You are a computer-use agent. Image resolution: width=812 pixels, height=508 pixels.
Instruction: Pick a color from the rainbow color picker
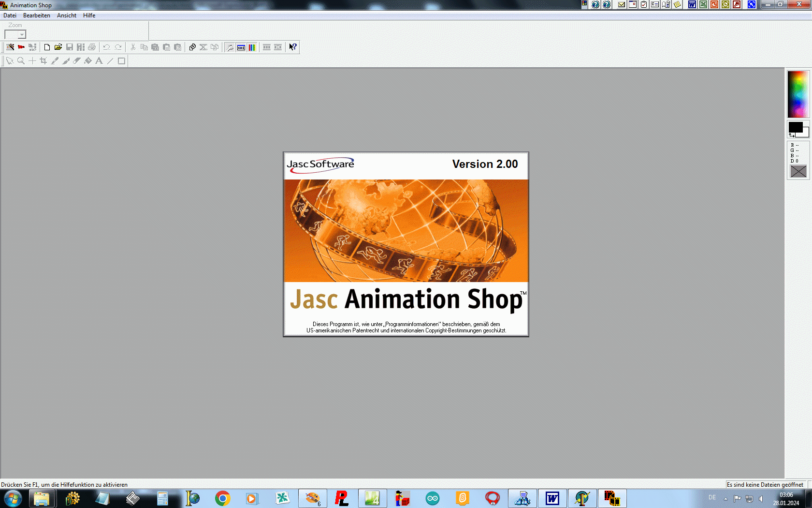798,94
